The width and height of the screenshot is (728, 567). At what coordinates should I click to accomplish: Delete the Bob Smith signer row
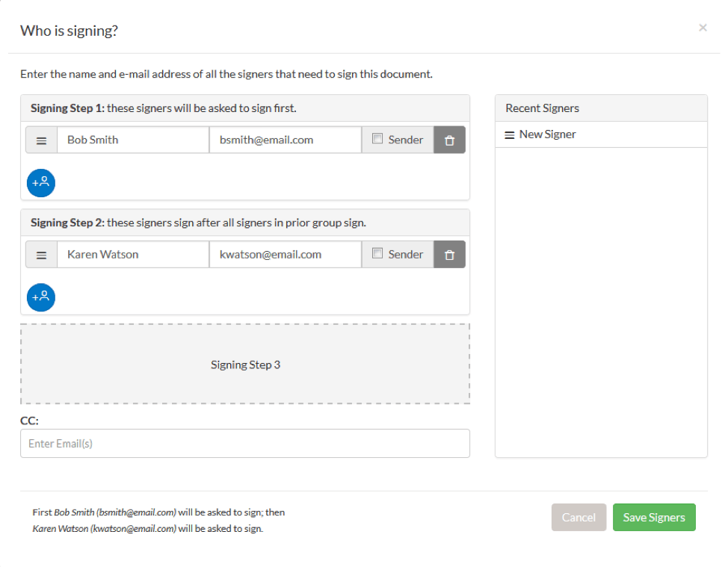[449, 140]
